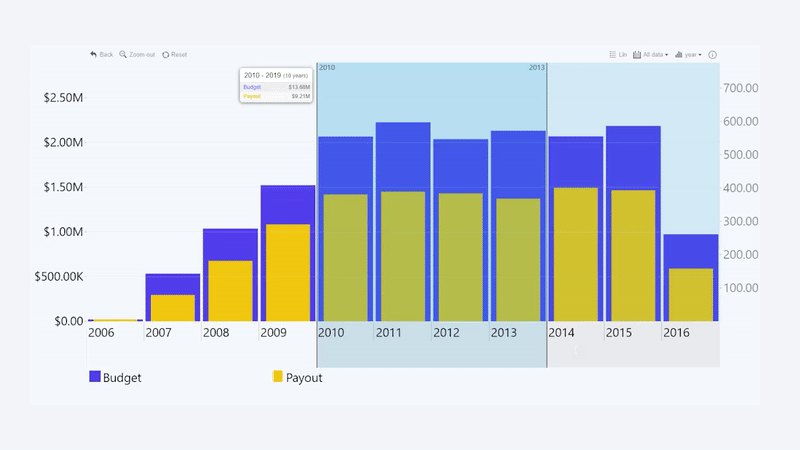Click the Back arrow button

tap(101, 55)
